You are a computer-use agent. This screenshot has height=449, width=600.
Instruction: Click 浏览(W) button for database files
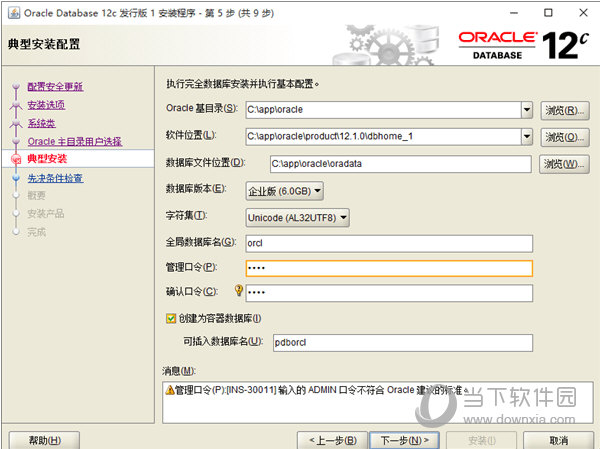tap(564, 164)
